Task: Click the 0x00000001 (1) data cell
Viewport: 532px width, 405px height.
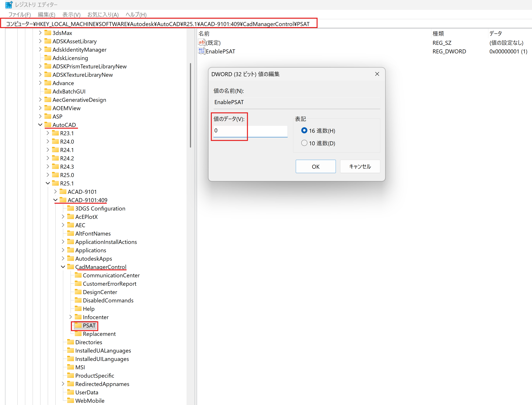Action: [x=508, y=51]
